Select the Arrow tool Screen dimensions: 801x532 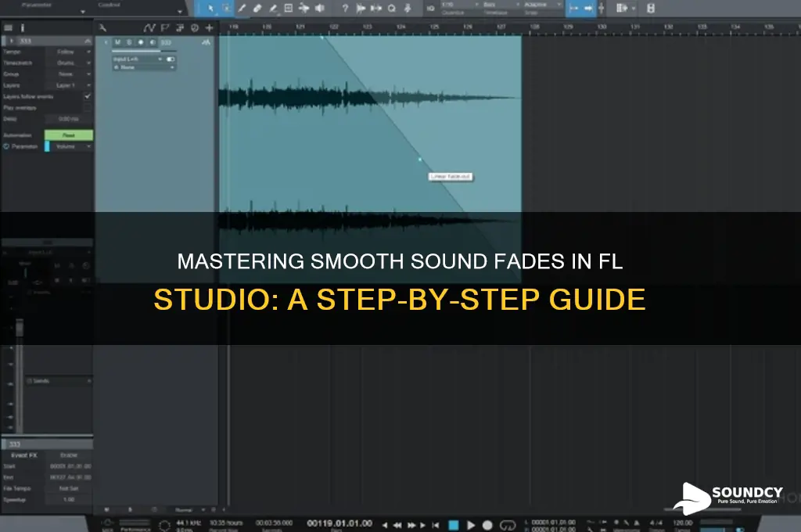210,8
